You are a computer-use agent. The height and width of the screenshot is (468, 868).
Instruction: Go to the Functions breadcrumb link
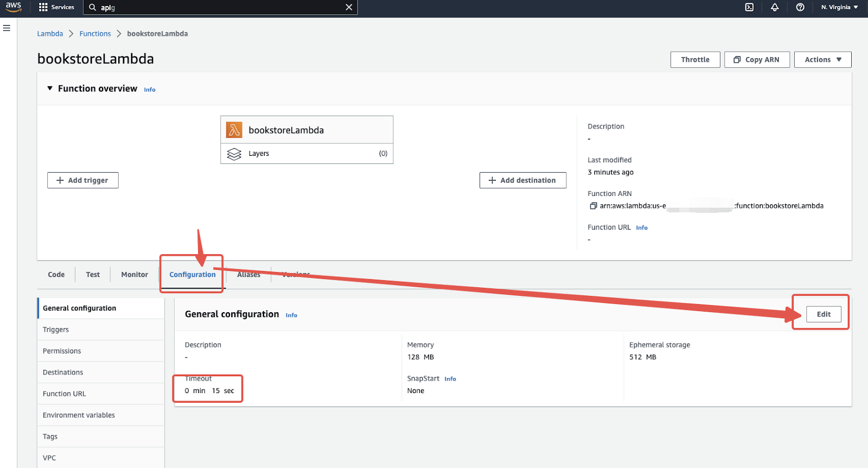pos(95,34)
